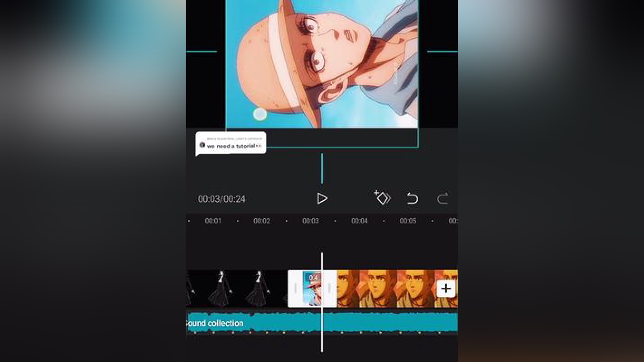The height and width of the screenshot is (362, 644).
Task: Click the 00:02 mark on the ruler
Action: point(262,221)
